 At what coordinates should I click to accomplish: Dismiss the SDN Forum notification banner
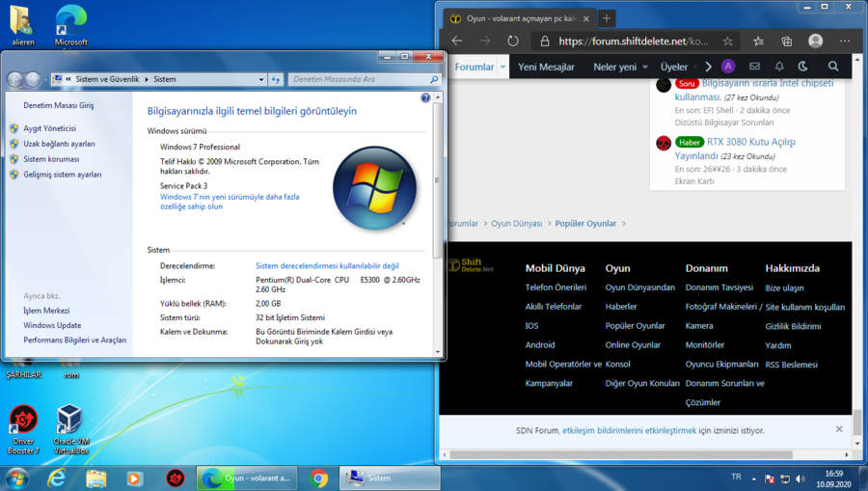click(839, 429)
